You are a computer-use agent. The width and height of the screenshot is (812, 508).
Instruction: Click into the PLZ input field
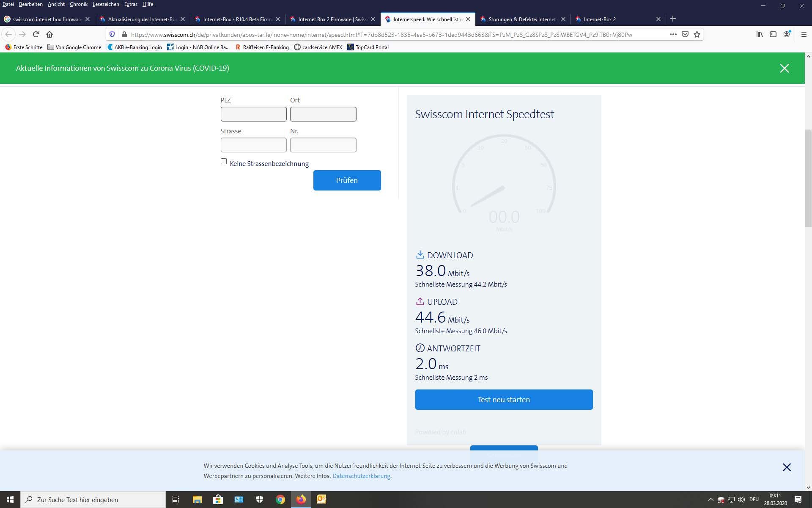pos(253,114)
